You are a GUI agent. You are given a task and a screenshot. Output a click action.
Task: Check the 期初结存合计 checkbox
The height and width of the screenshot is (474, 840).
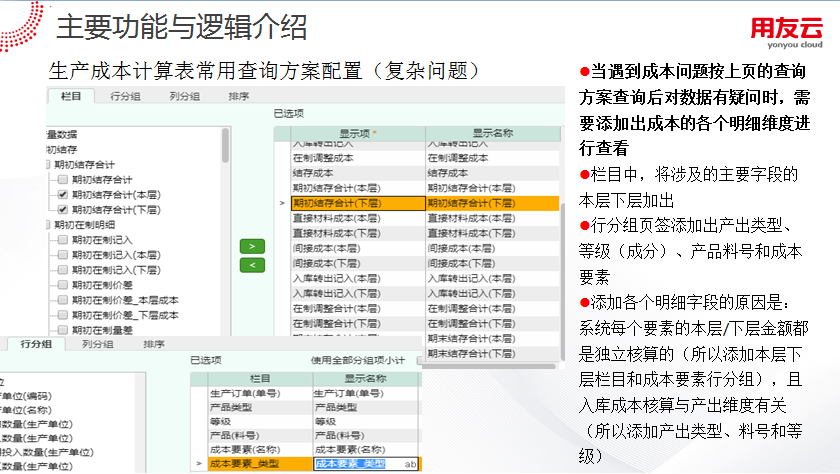[63, 180]
